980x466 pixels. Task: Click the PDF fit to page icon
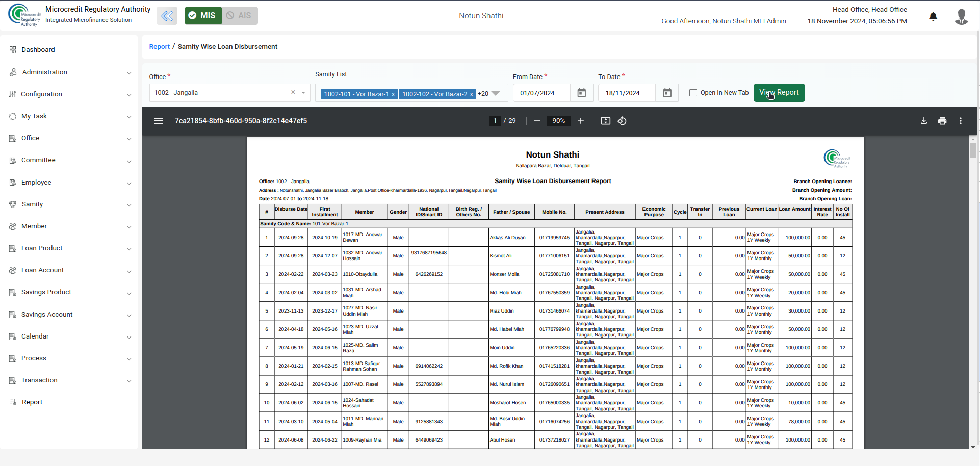coord(606,121)
